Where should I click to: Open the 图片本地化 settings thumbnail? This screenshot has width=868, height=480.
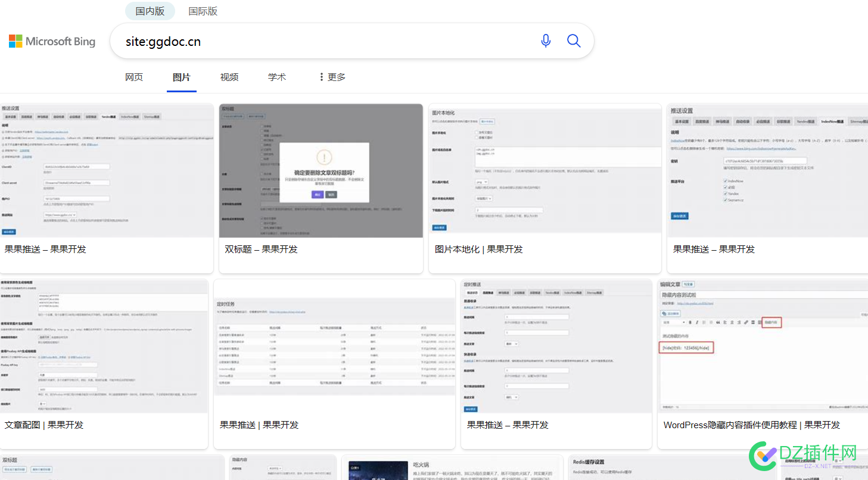545,170
